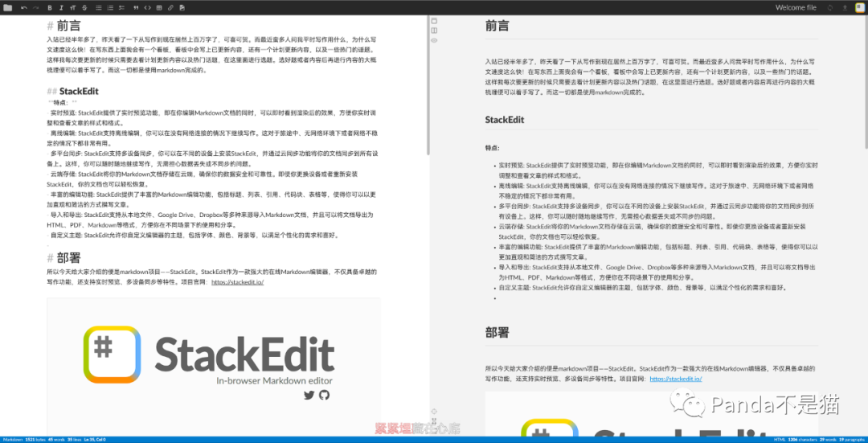
Task: Click the '导入和导出' bullet in preview list
Action: point(657,273)
